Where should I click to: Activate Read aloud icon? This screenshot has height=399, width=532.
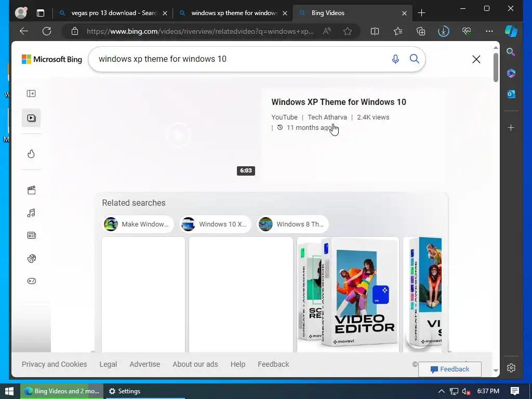(x=327, y=31)
